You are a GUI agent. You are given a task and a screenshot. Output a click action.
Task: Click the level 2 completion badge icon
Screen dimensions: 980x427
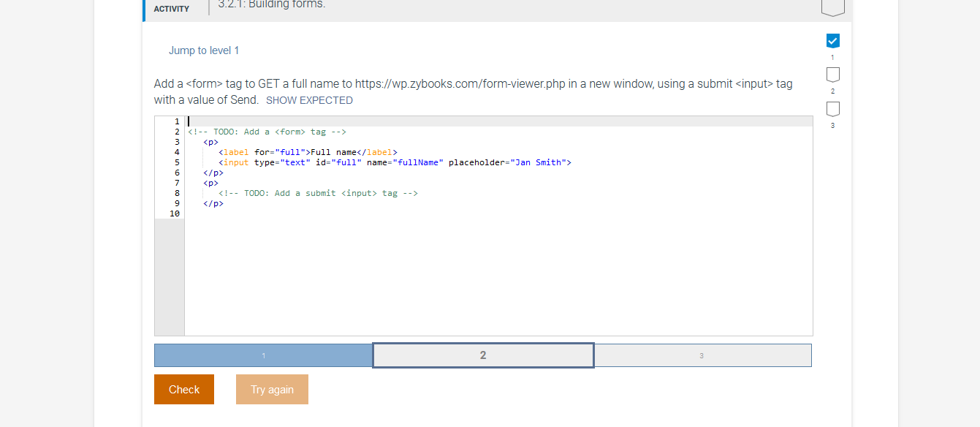pos(832,75)
